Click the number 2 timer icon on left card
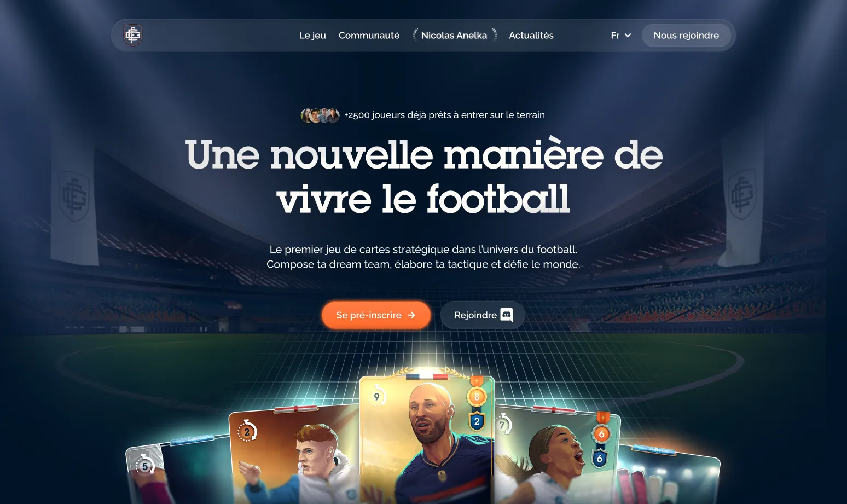Viewport: 847px width, 504px height. (x=247, y=431)
